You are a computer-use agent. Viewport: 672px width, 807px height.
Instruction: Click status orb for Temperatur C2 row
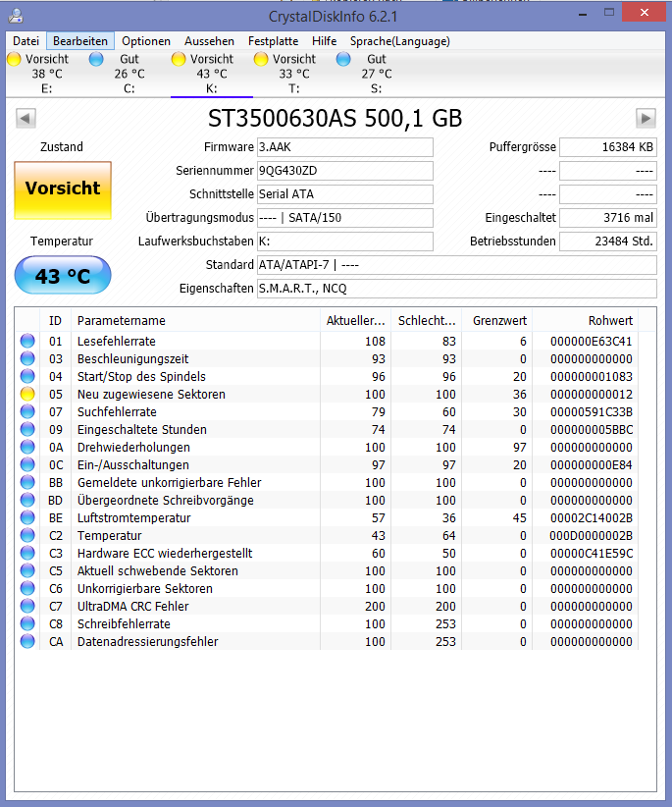(x=27, y=535)
